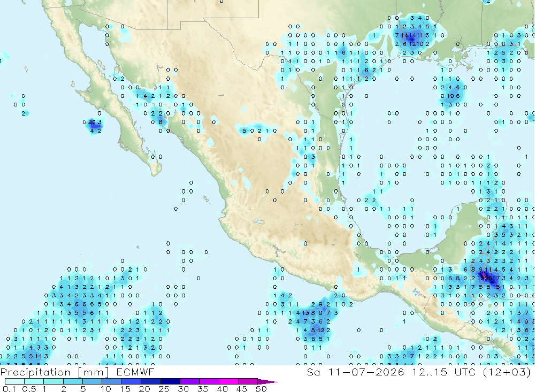Pick the legend swatch between 45 and 50
The image size is (535, 392).
click(248, 381)
